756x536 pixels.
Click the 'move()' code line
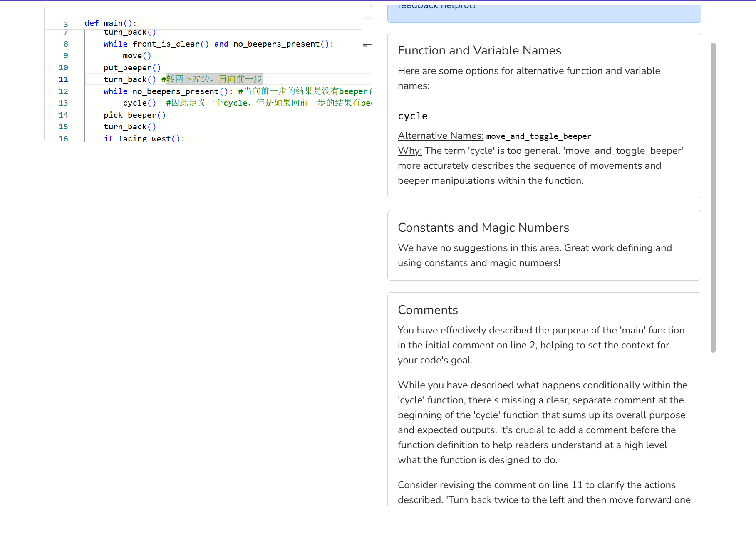(137, 56)
